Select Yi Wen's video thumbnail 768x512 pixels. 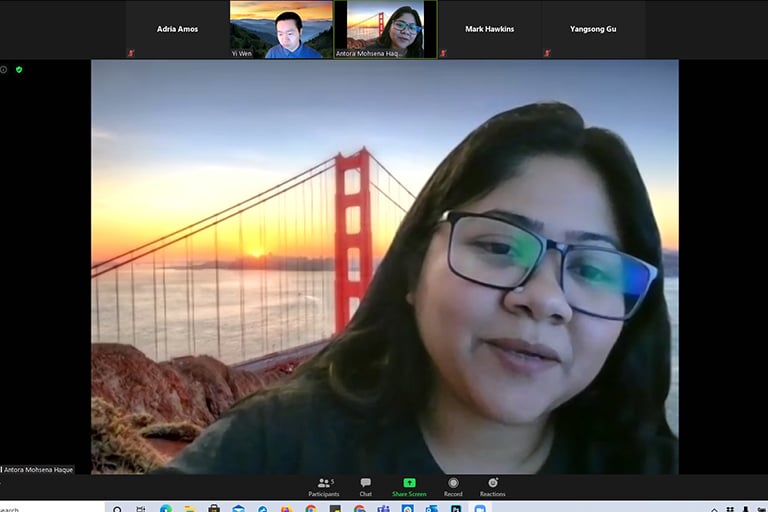point(281,29)
